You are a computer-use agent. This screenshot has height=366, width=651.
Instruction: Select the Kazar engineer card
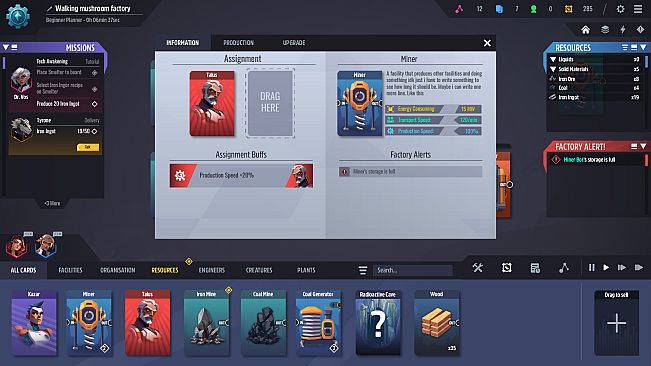click(34, 322)
